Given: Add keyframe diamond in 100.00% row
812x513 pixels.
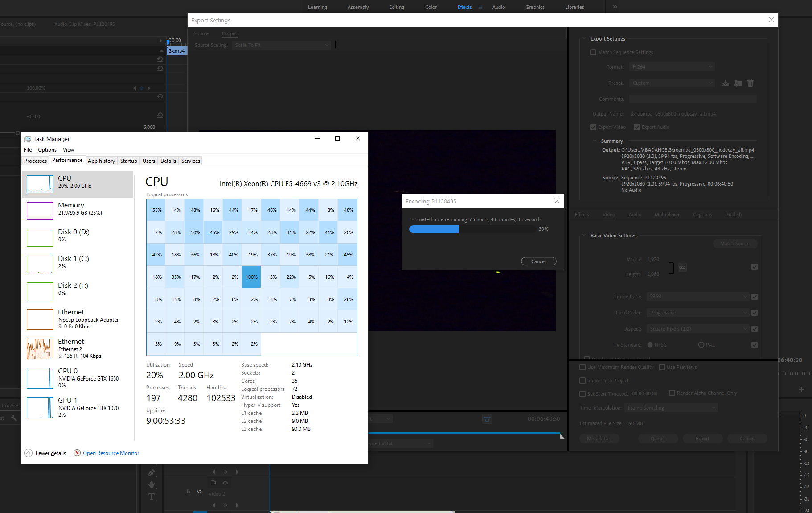Looking at the screenshot, I should 142,88.
